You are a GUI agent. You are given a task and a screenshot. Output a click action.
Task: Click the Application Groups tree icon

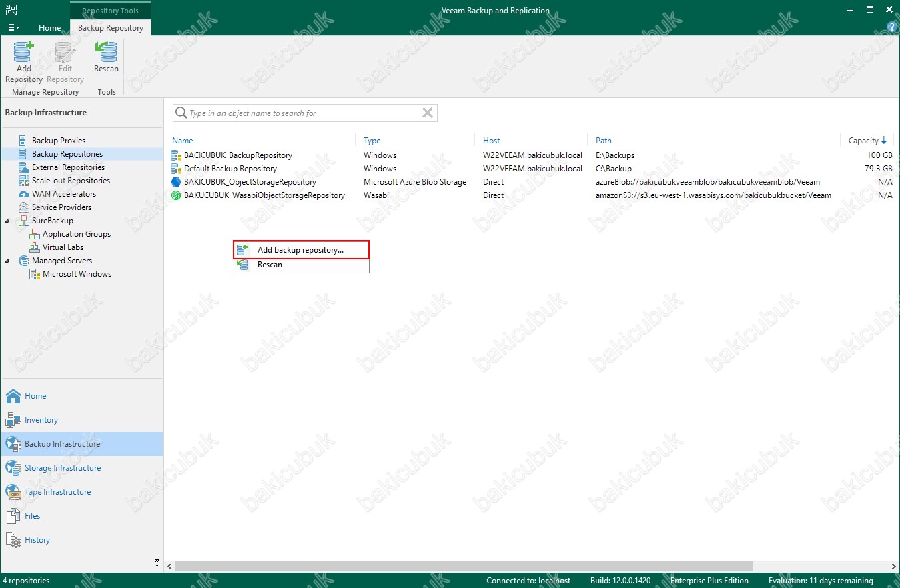pos(35,234)
